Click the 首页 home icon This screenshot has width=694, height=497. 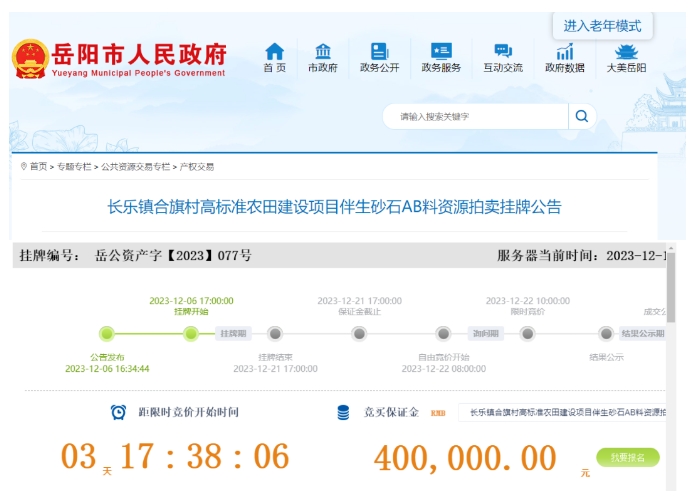[x=274, y=52]
